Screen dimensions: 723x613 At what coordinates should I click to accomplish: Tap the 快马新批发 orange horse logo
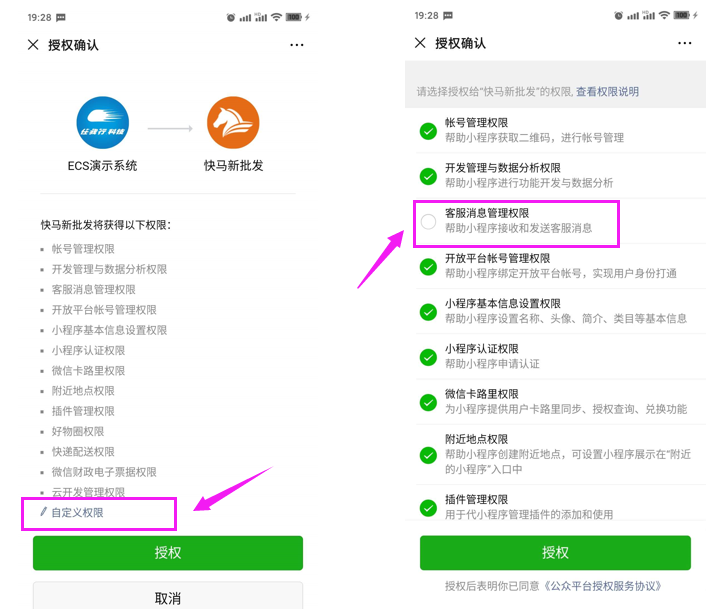point(233,123)
